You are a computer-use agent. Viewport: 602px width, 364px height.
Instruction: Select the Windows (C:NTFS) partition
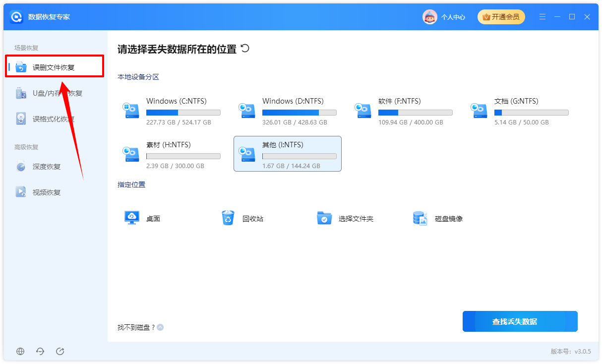(x=172, y=111)
